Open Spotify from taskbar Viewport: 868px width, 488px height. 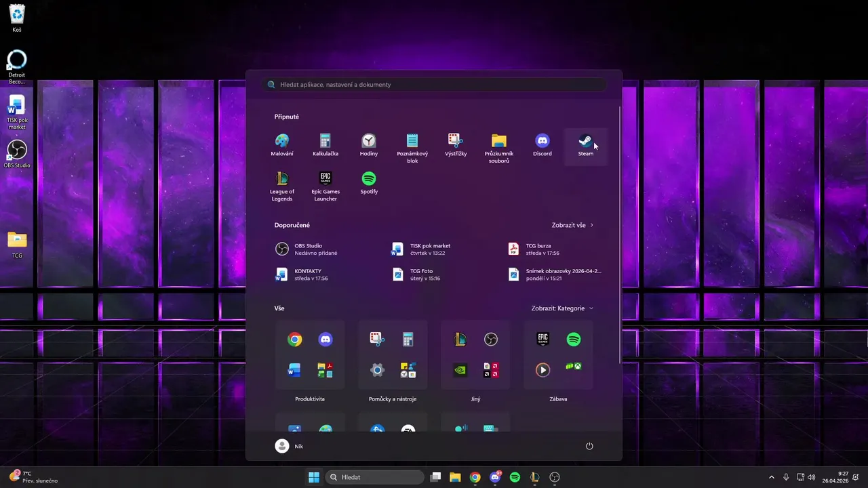pyautogui.click(x=515, y=477)
